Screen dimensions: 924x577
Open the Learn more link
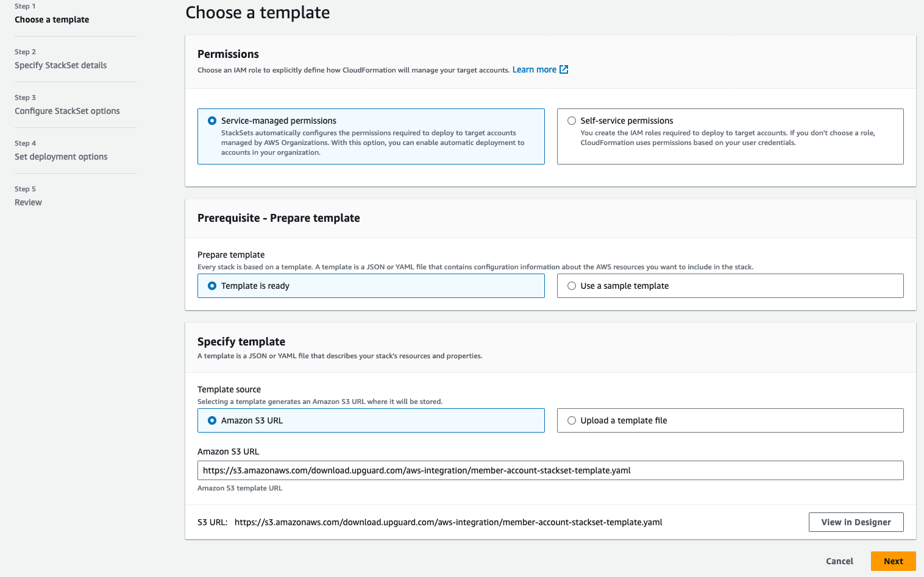534,69
